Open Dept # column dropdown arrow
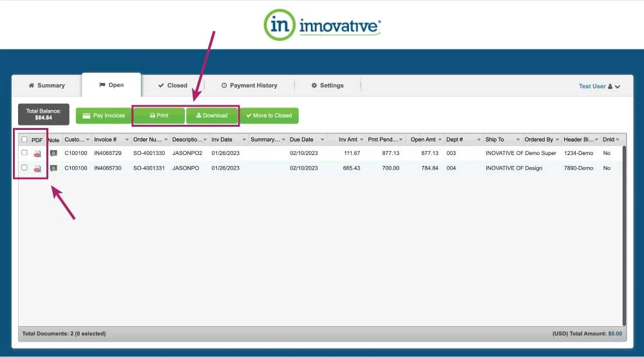The image size is (644, 357). coord(479,140)
